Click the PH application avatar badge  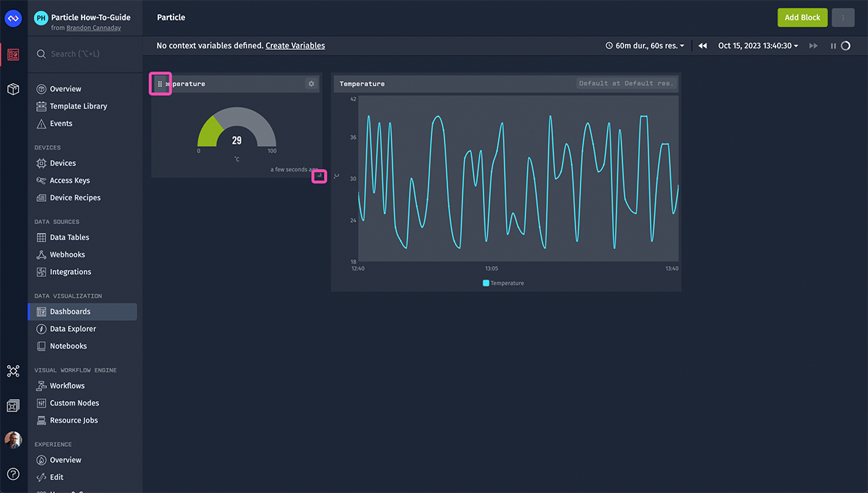41,19
